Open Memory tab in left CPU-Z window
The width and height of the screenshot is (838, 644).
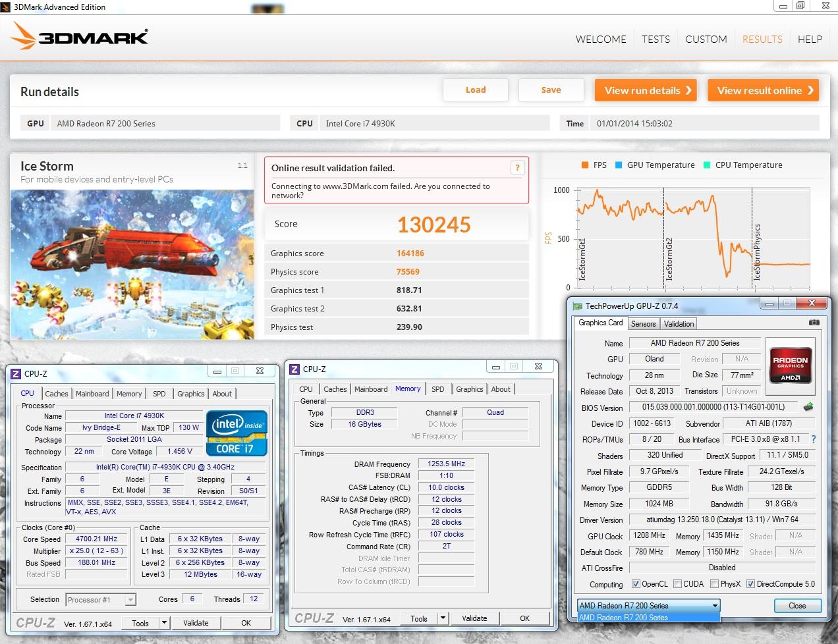coord(129,394)
